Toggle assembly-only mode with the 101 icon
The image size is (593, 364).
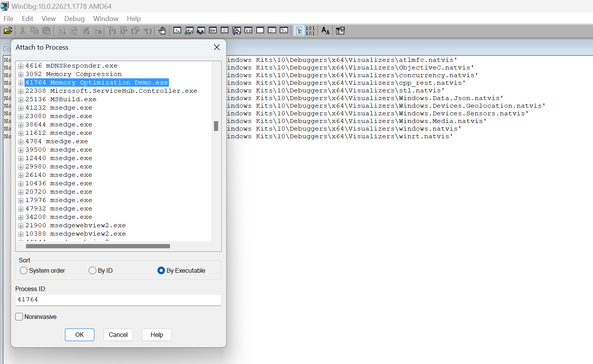[x=309, y=31]
